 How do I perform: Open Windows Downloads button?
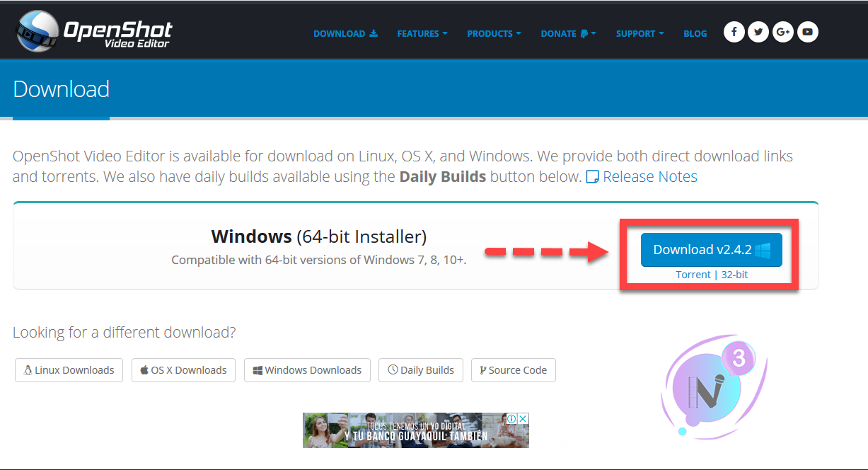(x=307, y=370)
